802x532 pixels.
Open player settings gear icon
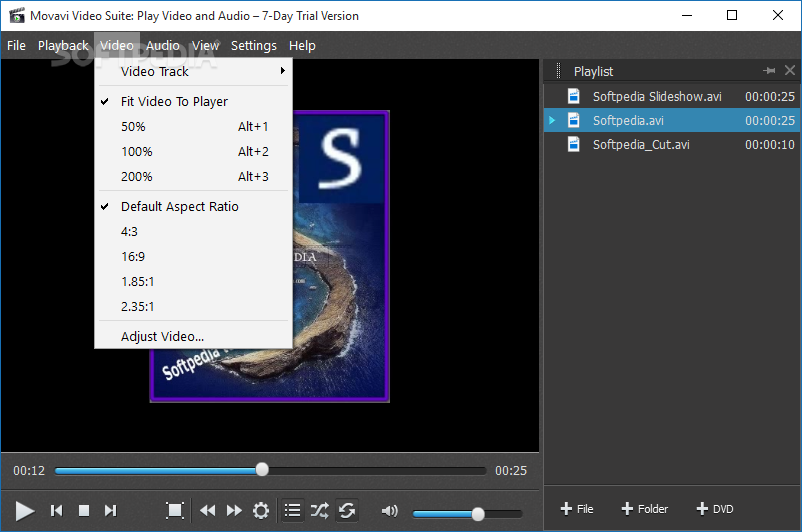261,511
